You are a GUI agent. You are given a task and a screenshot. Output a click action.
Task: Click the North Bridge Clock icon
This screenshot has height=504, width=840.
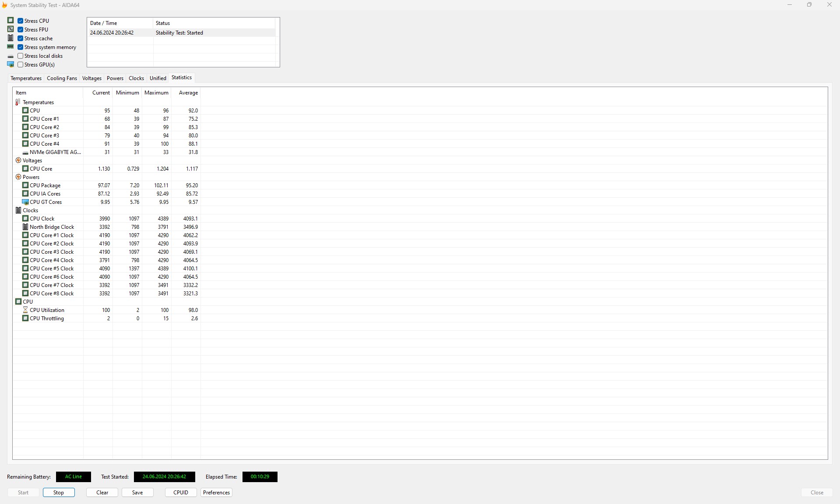point(25,227)
